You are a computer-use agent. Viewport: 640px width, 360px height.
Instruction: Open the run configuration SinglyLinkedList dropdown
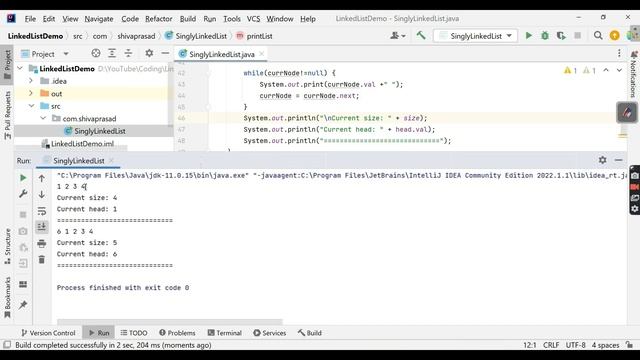click(476, 36)
